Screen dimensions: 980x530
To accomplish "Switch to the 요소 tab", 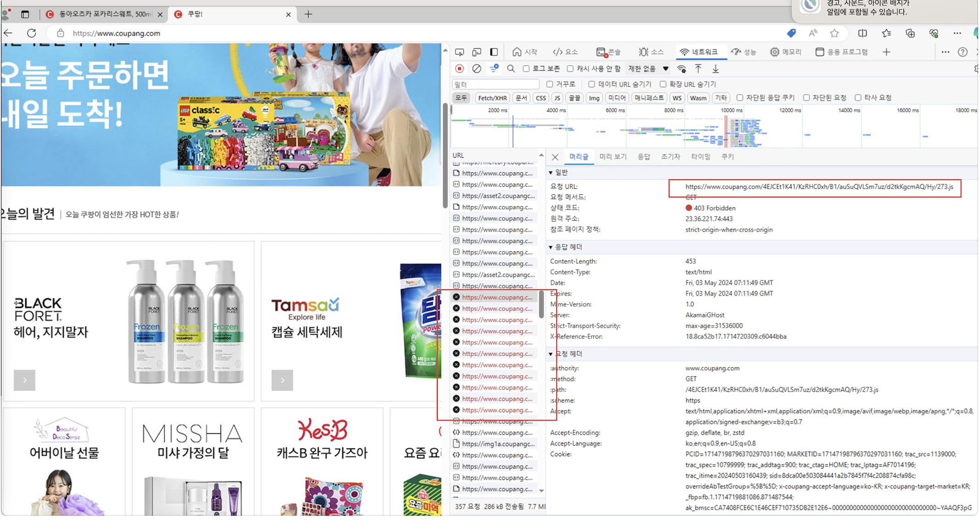I will (565, 52).
